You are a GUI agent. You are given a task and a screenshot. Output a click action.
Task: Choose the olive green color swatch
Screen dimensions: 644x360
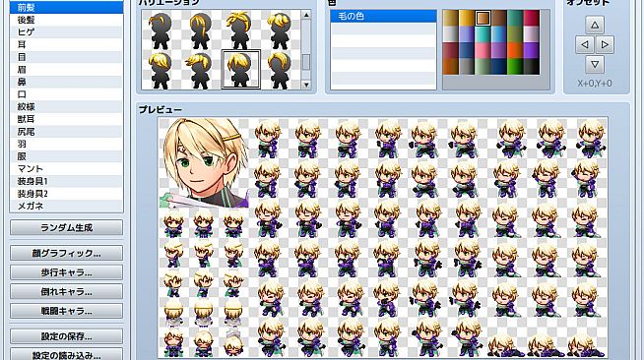click(x=515, y=34)
